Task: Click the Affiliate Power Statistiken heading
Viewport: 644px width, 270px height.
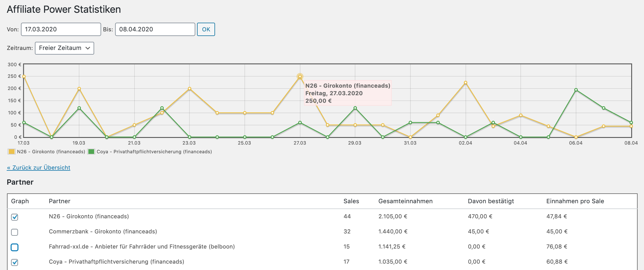Action: pos(64,9)
